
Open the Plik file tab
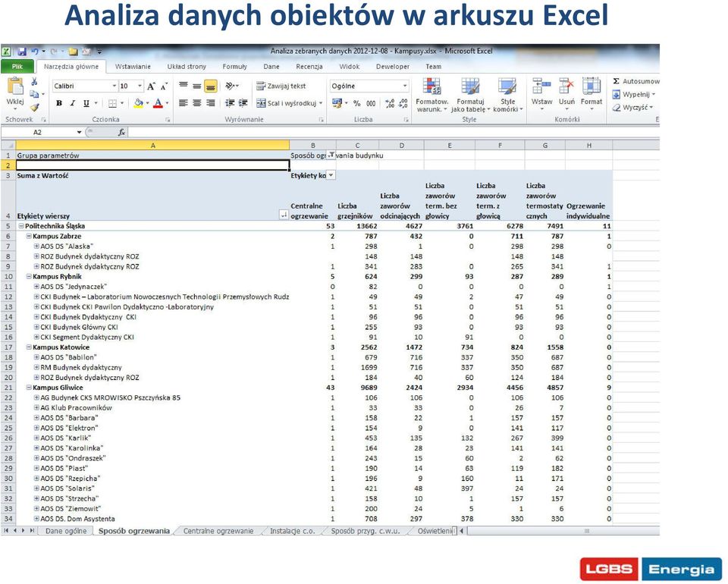coord(17,67)
